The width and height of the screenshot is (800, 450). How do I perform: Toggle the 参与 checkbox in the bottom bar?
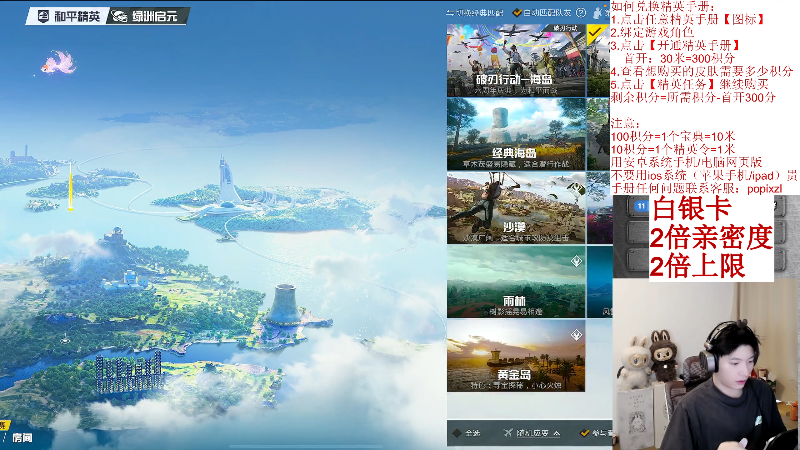click(x=585, y=433)
